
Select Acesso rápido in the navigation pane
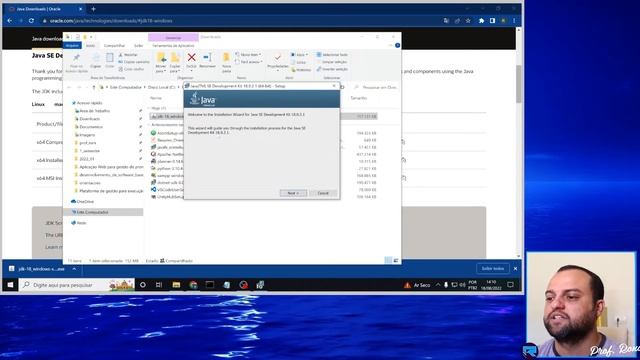tap(87, 103)
